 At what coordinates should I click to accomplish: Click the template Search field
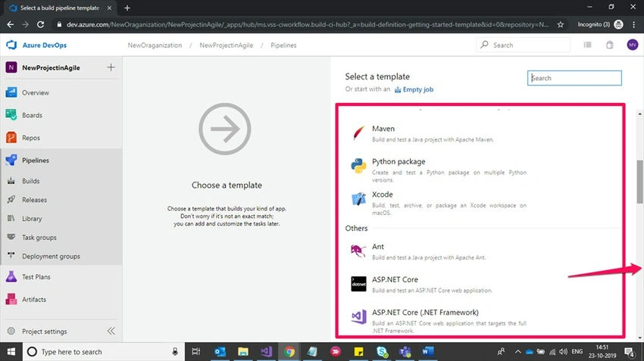[574, 78]
